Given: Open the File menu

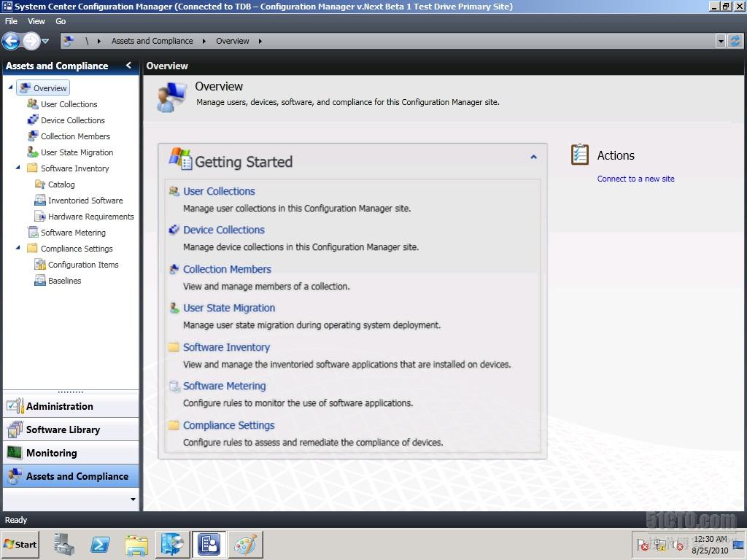Looking at the screenshot, I should tap(11, 21).
